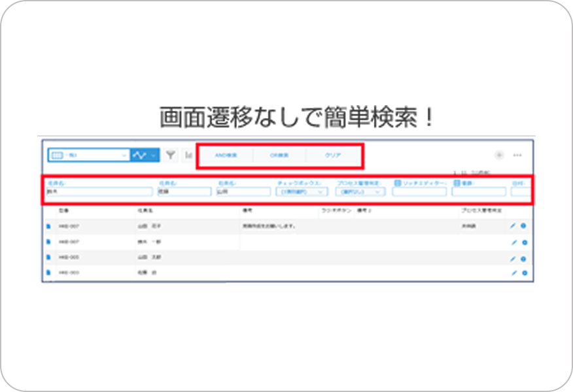Open the settings gear icon at top right
Screen dimensions: 573x392
500,155
